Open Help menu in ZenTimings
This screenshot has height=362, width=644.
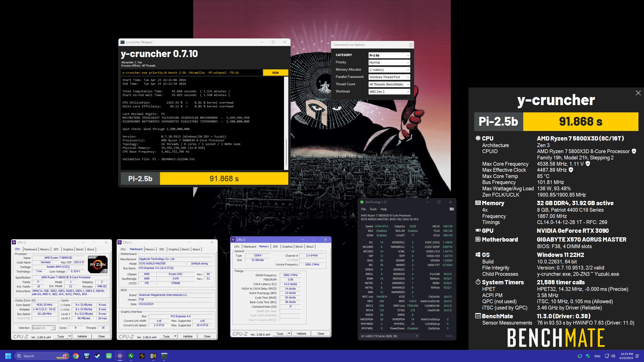[x=383, y=209]
